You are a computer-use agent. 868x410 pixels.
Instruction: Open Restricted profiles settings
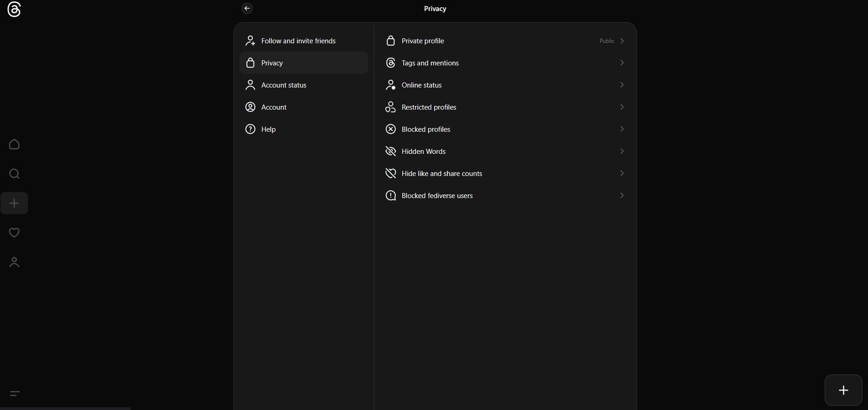[x=429, y=107]
